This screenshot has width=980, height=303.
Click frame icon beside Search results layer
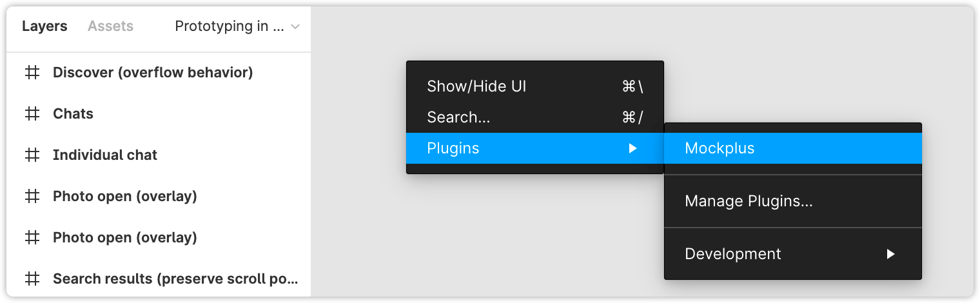32,279
